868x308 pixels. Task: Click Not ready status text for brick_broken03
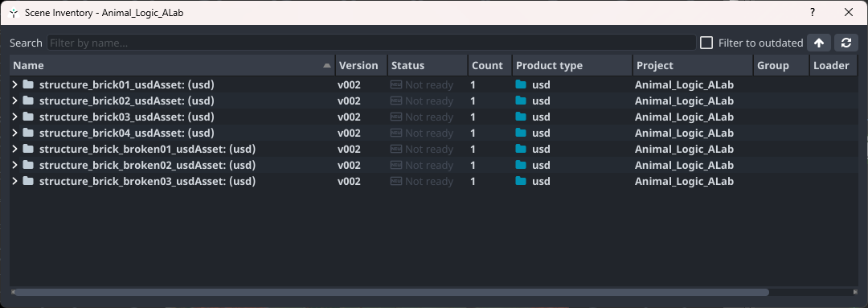[x=429, y=181]
